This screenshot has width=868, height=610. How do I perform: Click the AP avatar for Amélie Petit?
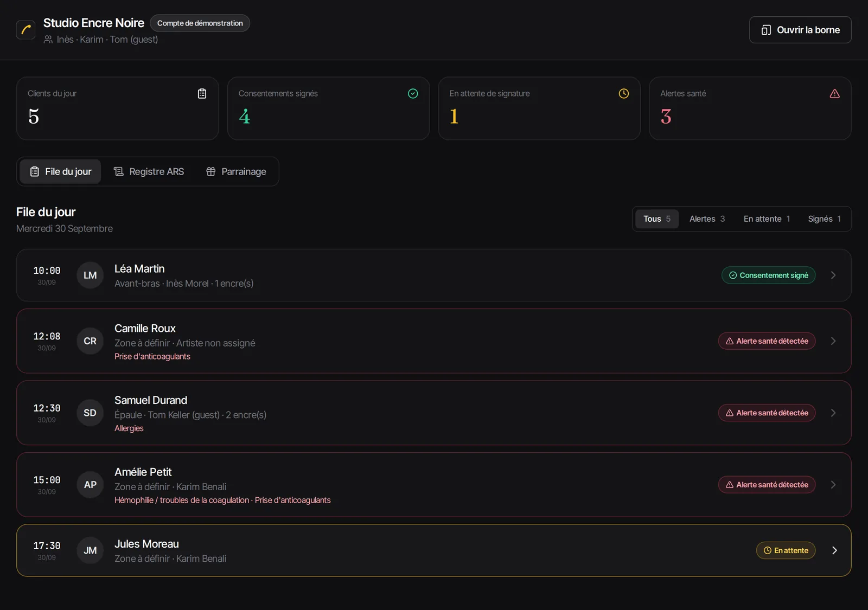(x=90, y=485)
